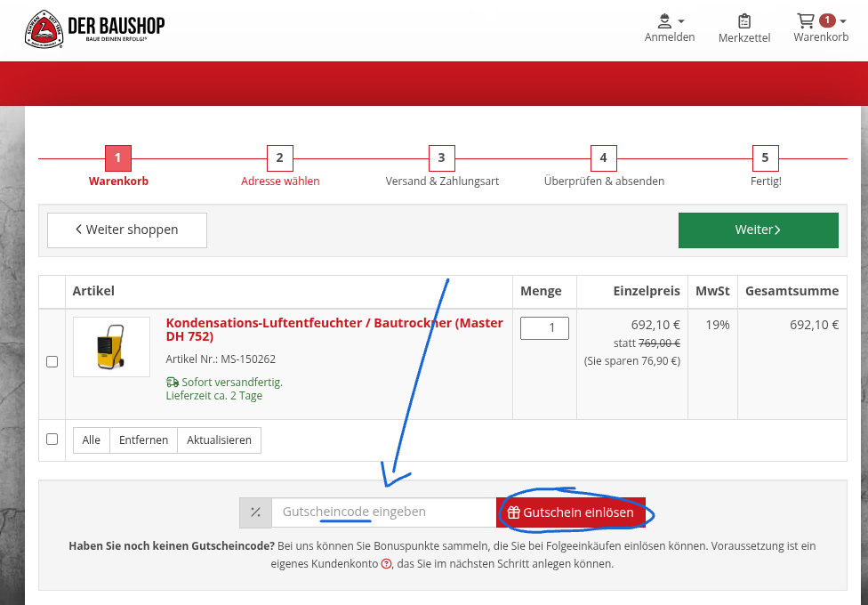Expand the Anmelden account dropdown
868x605 pixels.
pos(681,20)
